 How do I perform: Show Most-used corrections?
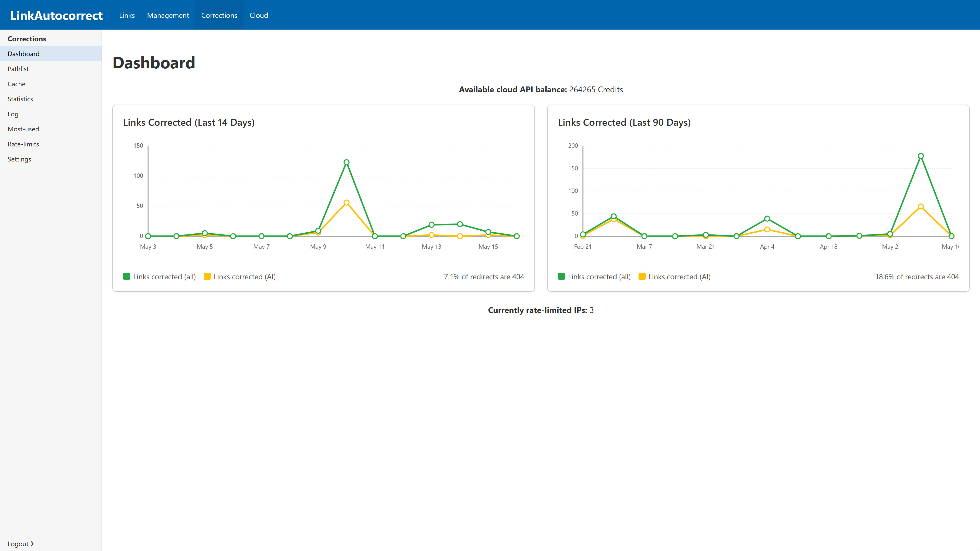51,129
